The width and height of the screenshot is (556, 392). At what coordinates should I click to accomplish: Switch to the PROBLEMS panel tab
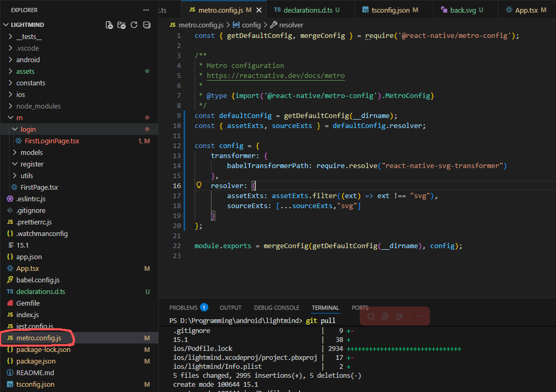pos(183,308)
